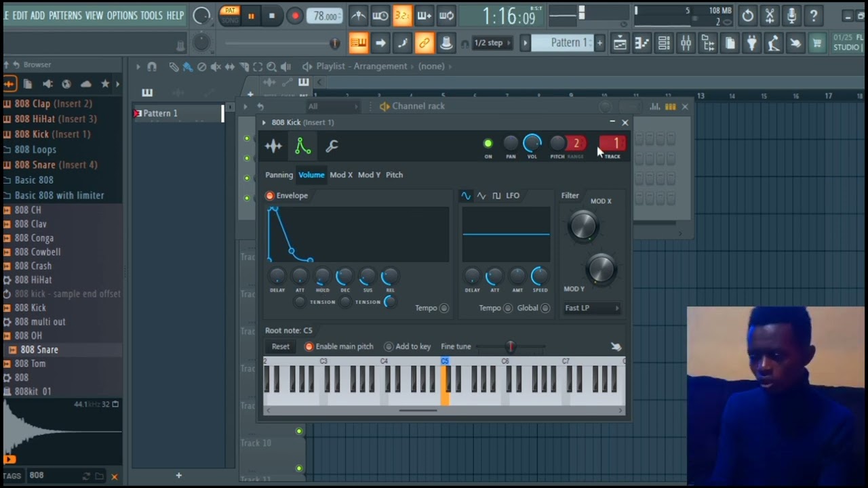Click the magnet snap icon in Playlist

coord(152,66)
